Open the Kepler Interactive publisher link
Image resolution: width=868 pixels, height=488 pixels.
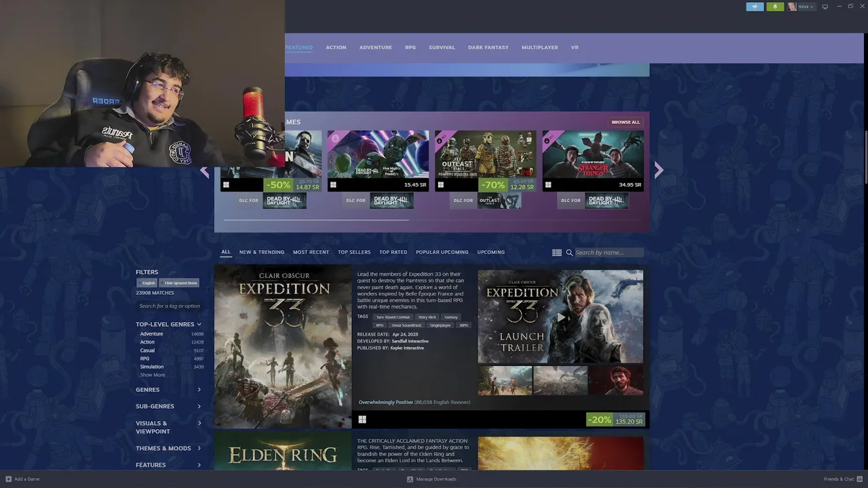click(x=407, y=348)
